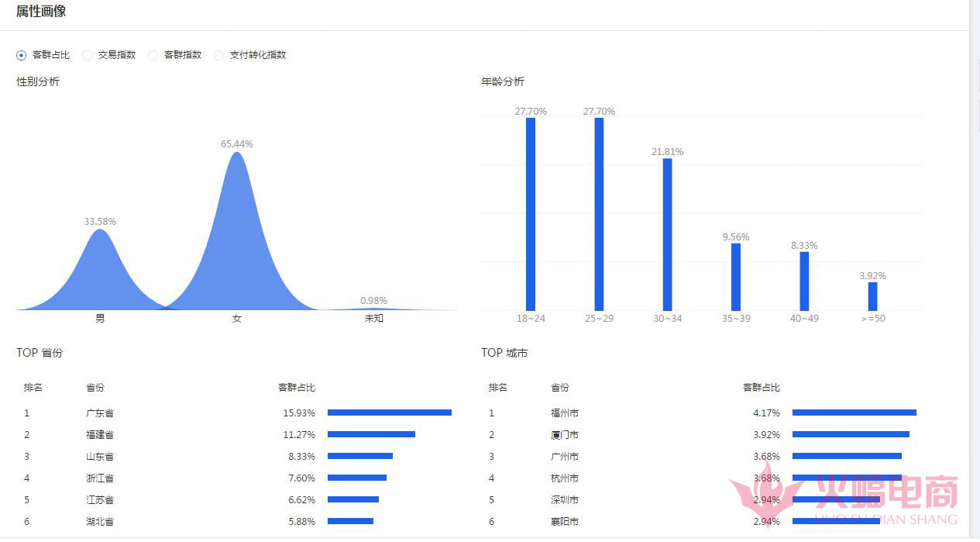980x542 pixels.
Task: Click the 客群占比 header in province table
Action: coord(297,388)
